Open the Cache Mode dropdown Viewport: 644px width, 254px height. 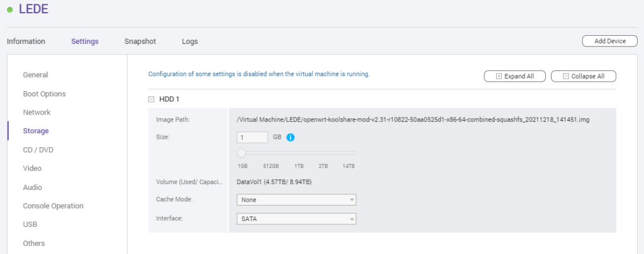click(x=297, y=200)
